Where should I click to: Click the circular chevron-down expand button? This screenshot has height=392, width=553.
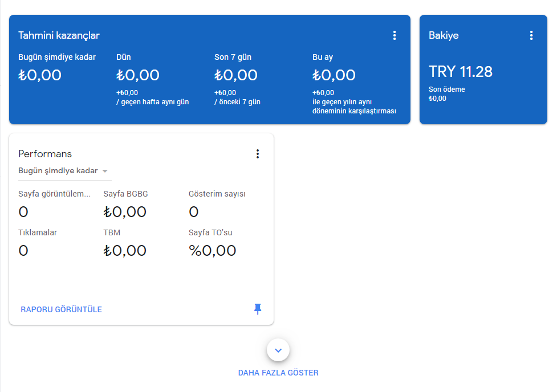(278, 350)
